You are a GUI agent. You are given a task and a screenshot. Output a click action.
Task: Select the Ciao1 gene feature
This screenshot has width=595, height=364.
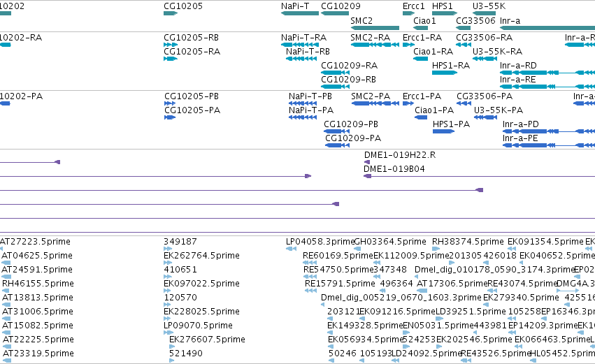pos(421,28)
